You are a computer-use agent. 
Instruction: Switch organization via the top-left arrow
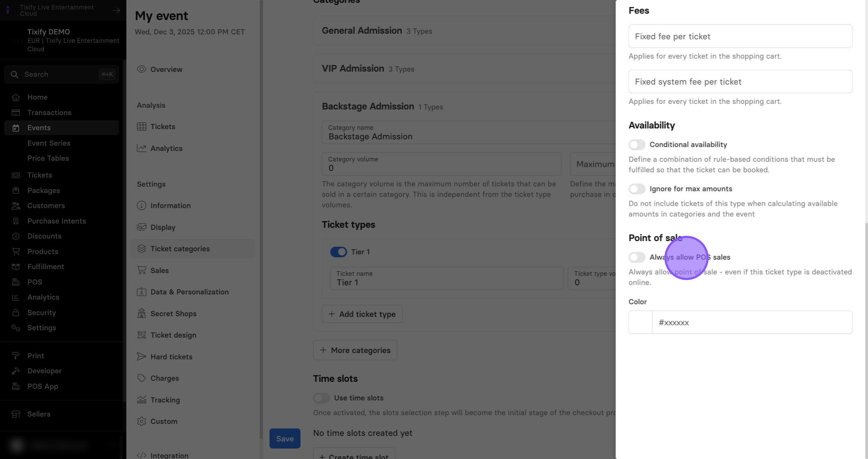pos(116,11)
